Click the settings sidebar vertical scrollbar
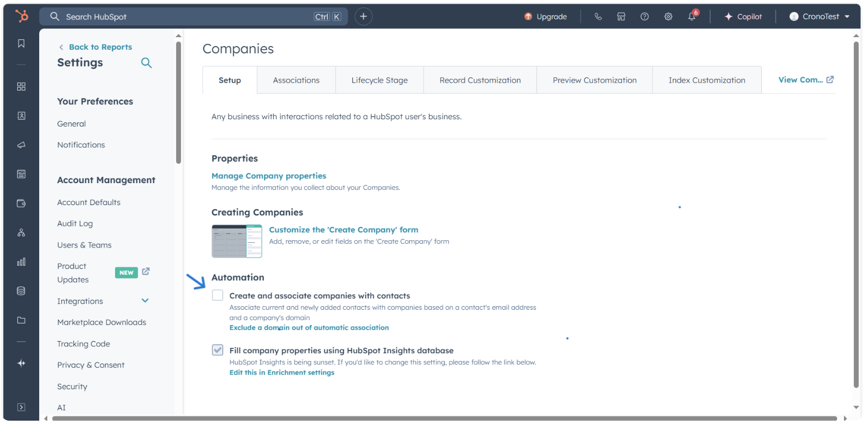 click(x=178, y=103)
